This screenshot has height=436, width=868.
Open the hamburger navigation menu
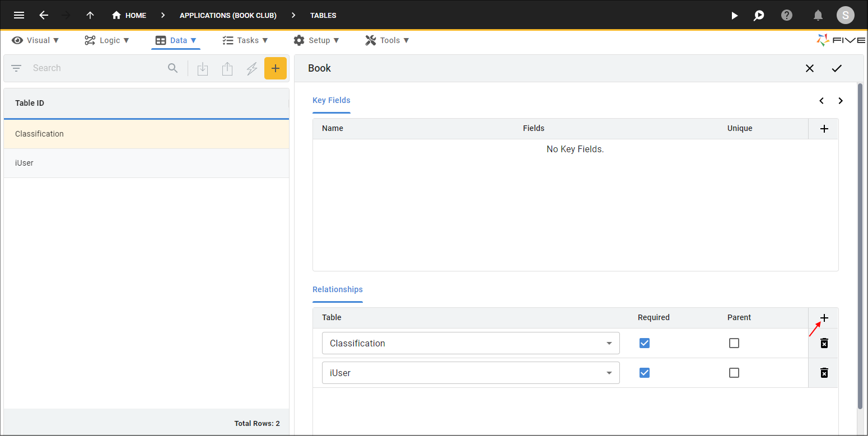pyautogui.click(x=19, y=15)
